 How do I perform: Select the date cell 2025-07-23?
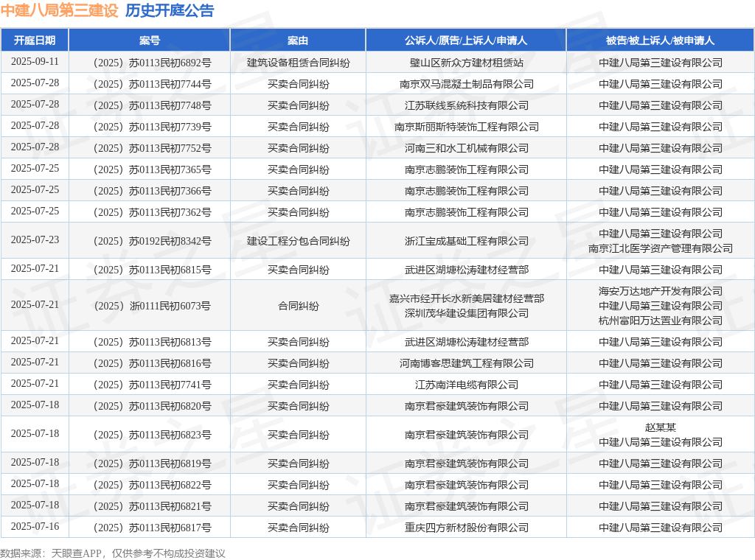click(35, 239)
